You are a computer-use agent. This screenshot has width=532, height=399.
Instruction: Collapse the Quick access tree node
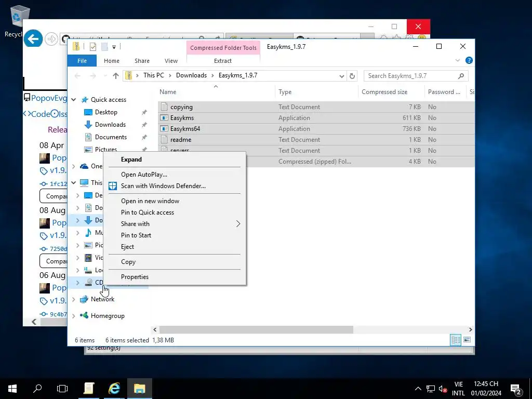pos(74,100)
